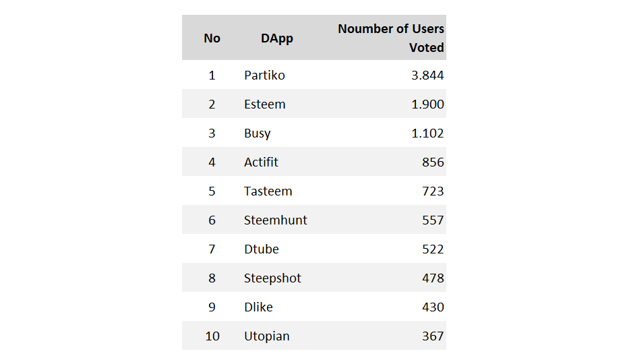Click row number 10
633x364 pixels.
click(x=212, y=336)
